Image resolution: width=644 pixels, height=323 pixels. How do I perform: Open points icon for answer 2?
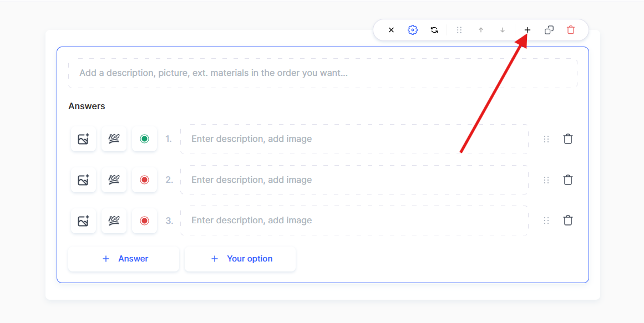[x=114, y=180]
